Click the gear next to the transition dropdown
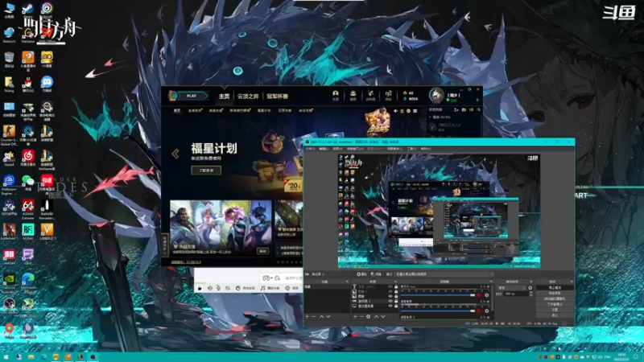Viewport: 644px width, 362px height. (x=530, y=288)
